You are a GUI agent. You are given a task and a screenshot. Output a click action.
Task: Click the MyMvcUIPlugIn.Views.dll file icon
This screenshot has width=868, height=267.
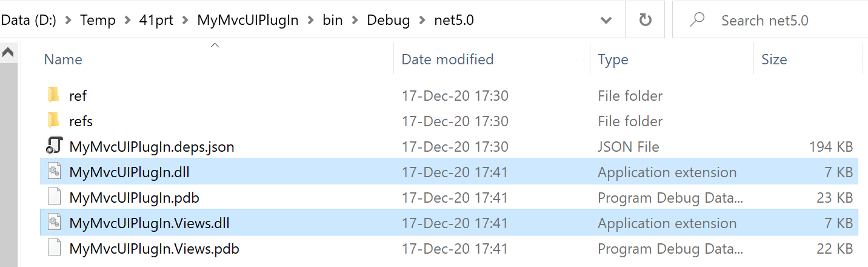54,223
